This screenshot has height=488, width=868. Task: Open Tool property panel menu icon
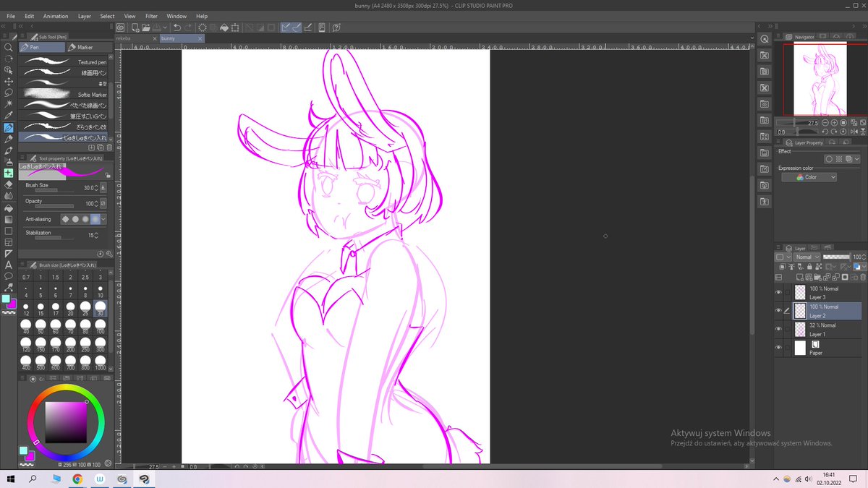pos(22,158)
